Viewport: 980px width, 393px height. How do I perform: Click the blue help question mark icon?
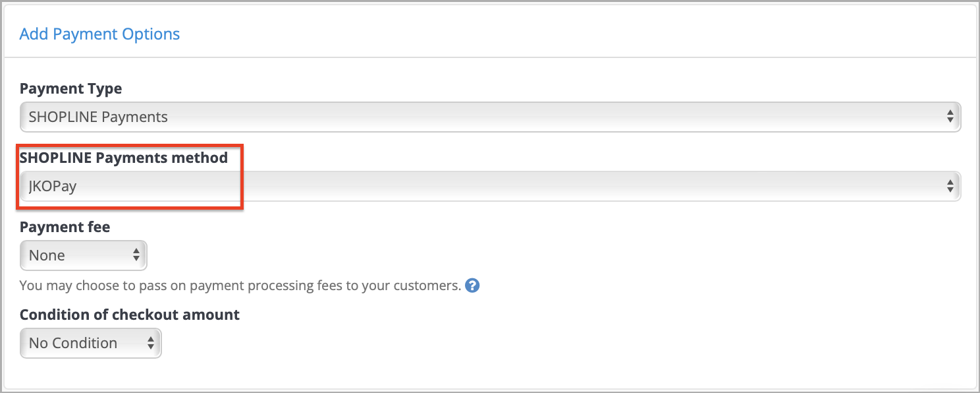(x=472, y=286)
